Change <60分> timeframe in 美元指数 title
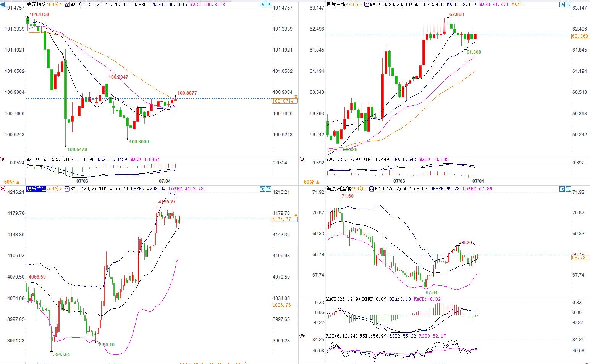The width and height of the screenshot is (590, 364). [54, 5]
